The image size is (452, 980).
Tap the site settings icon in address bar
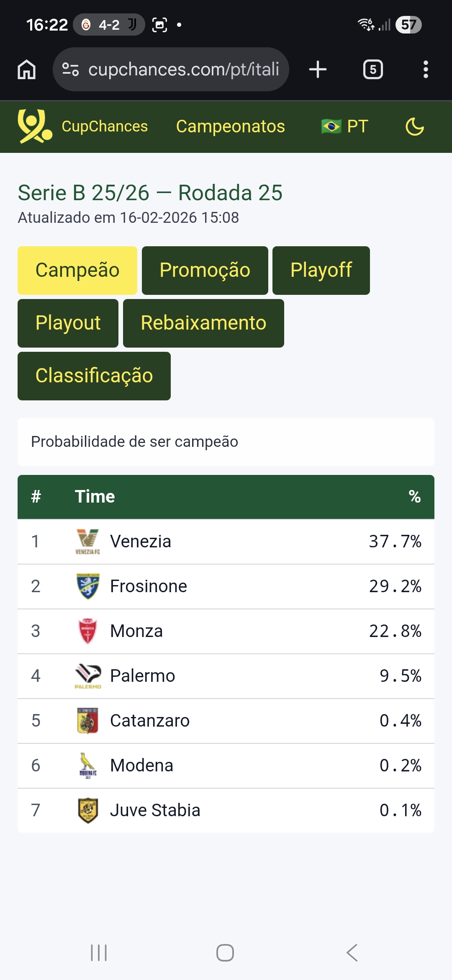tap(70, 70)
